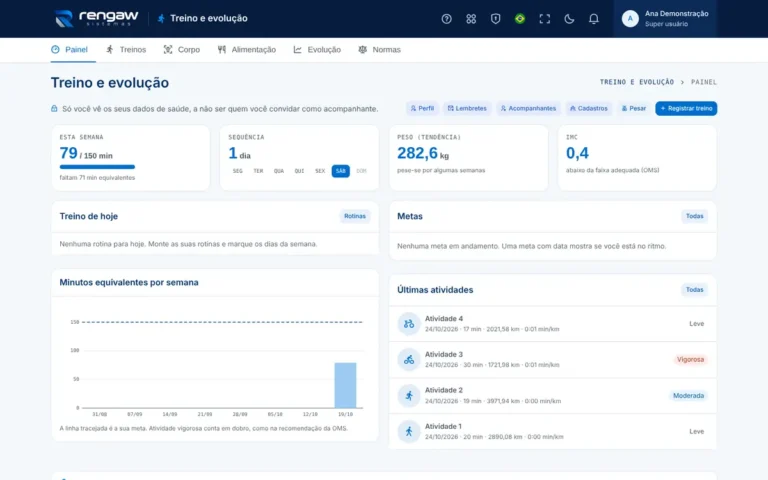The width and height of the screenshot is (768, 480).
Task: Open the Atividade 4 row title
Action: pos(444,318)
